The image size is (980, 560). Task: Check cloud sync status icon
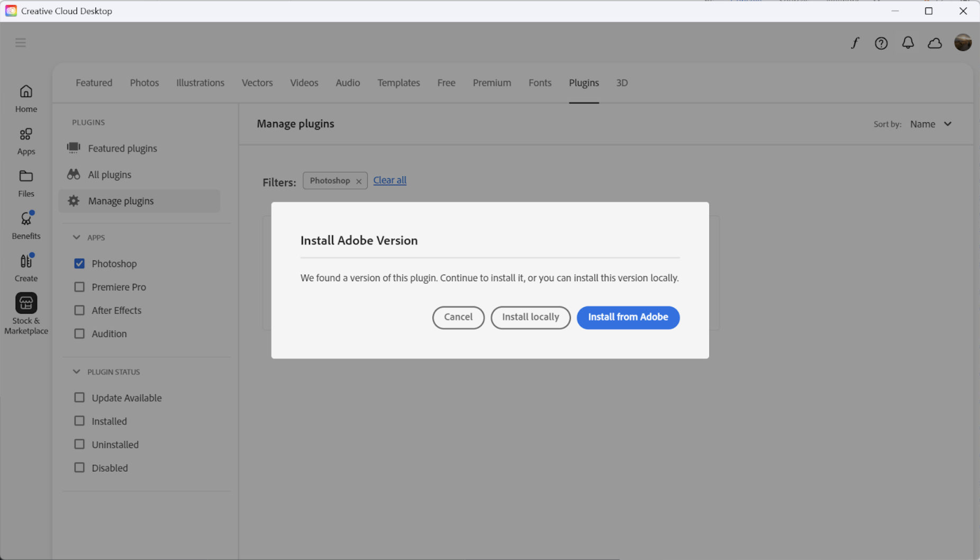coord(935,43)
